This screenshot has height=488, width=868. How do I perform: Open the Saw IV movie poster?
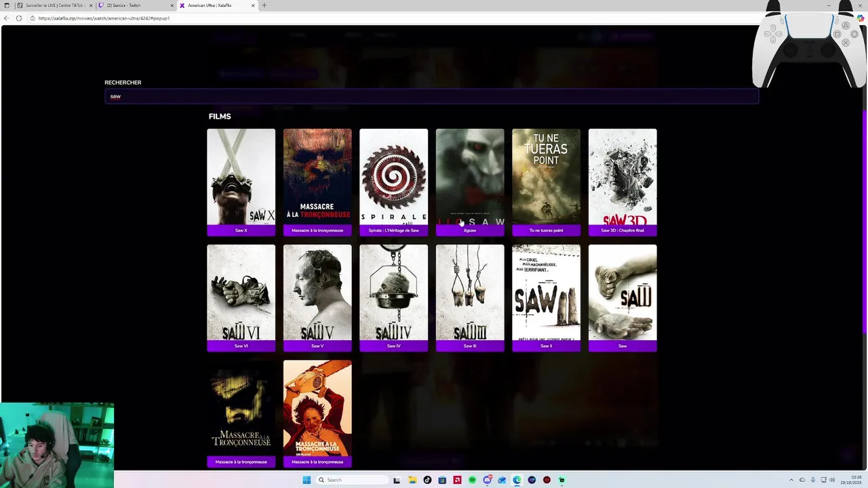[x=393, y=298]
